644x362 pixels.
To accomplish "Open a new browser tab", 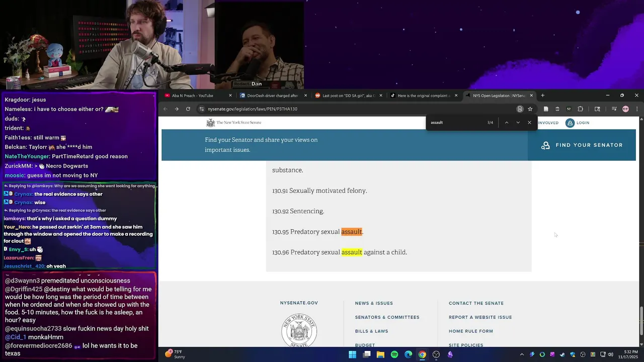I will [x=542, y=96].
